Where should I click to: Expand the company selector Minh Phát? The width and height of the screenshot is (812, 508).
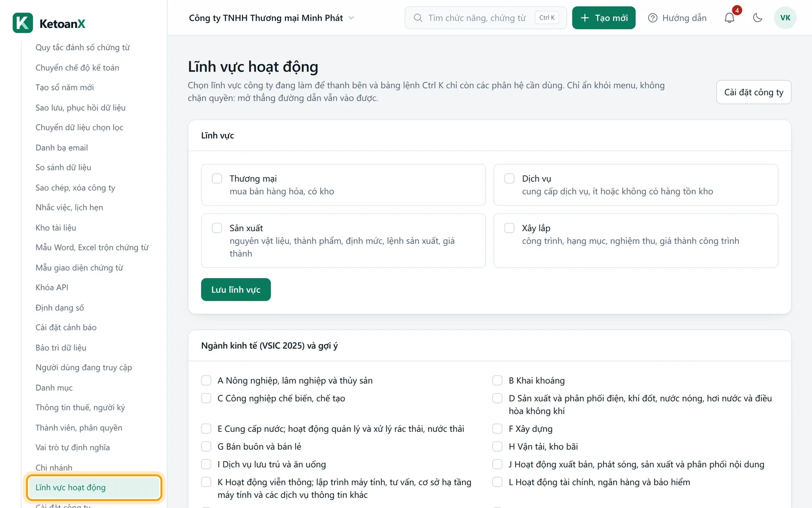pyautogui.click(x=272, y=18)
